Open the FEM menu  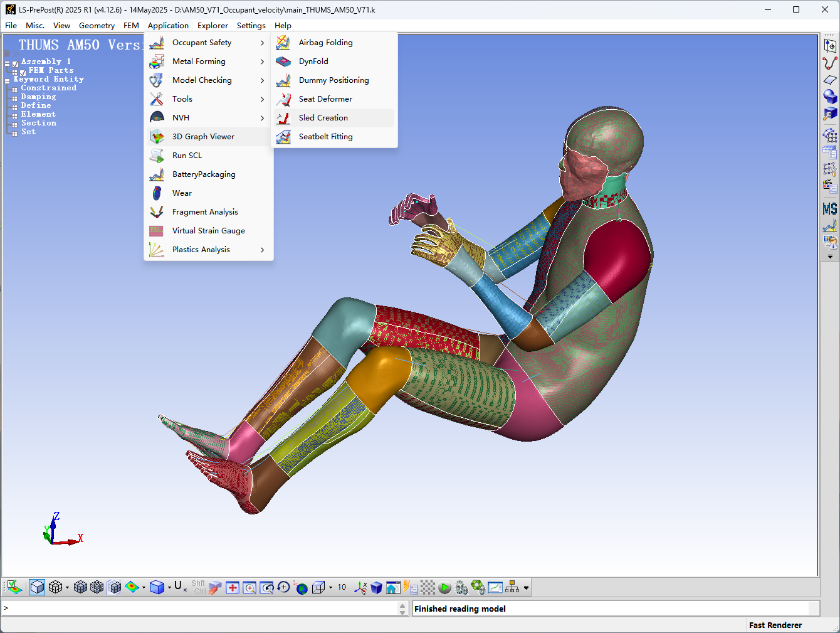pyautogui.click(x=131, y=26)
